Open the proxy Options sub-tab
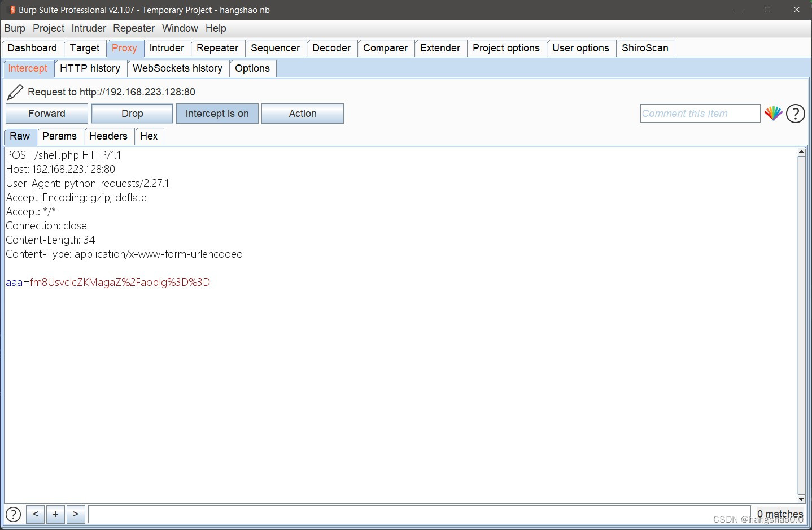The image size is (812, 530). click(x=252, y=68)
